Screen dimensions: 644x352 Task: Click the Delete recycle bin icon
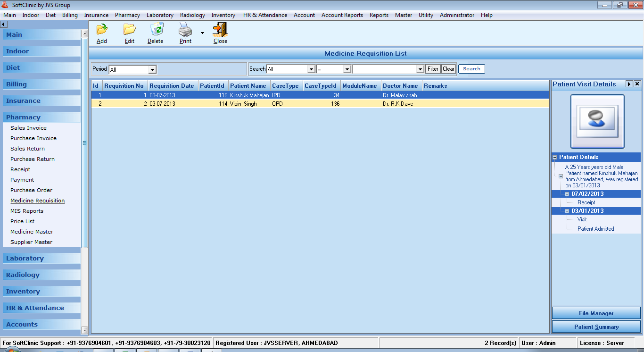click(x=156, y=30)
